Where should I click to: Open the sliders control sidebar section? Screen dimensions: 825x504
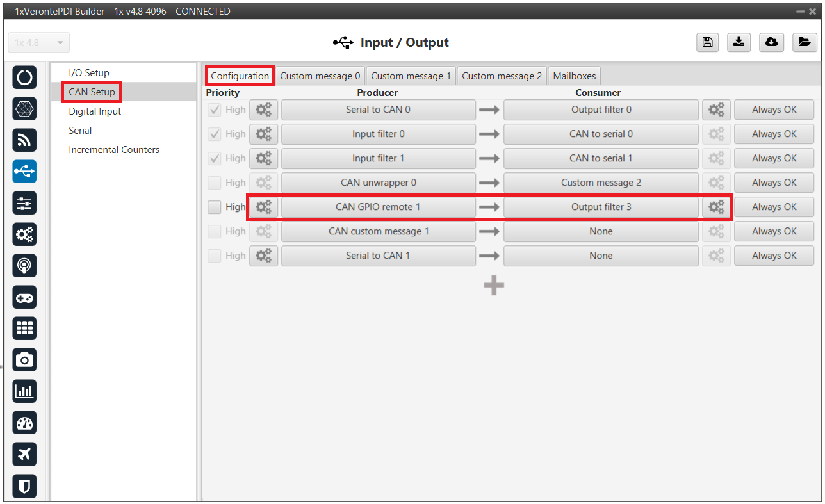coord(24,203)
